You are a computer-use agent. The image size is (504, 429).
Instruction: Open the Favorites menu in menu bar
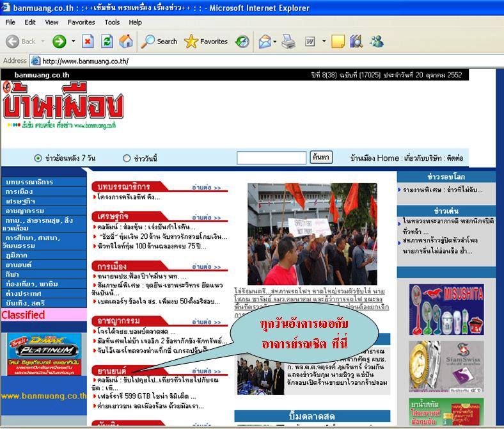(81, 22)
